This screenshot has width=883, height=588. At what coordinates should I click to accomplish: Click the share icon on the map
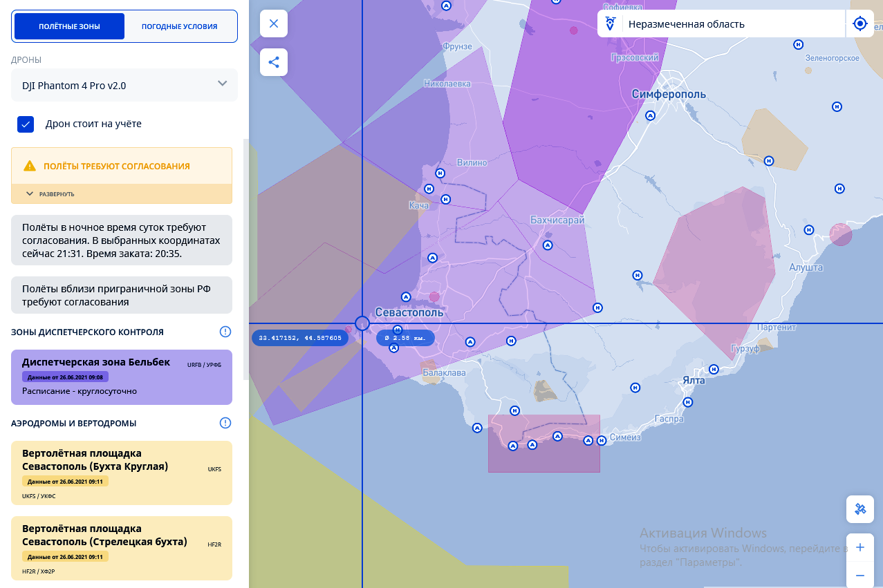coord(274,62)
